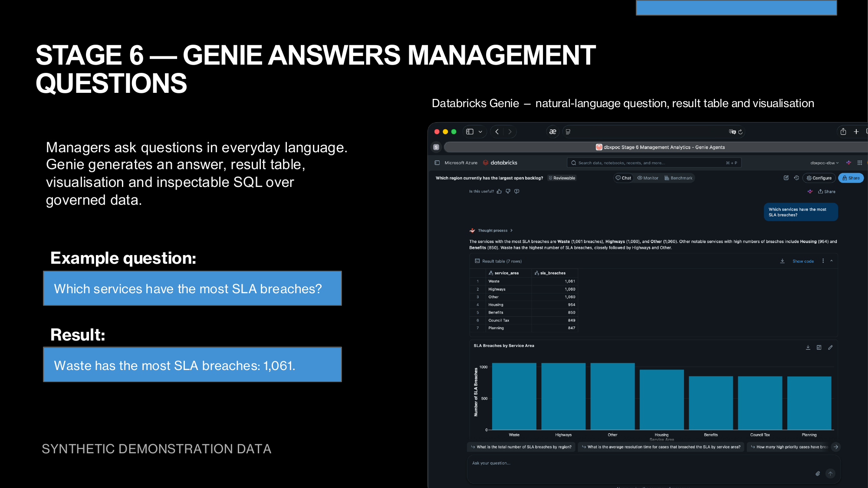
Task: Switch to the Benchmark tab
Action: point(678,178)
